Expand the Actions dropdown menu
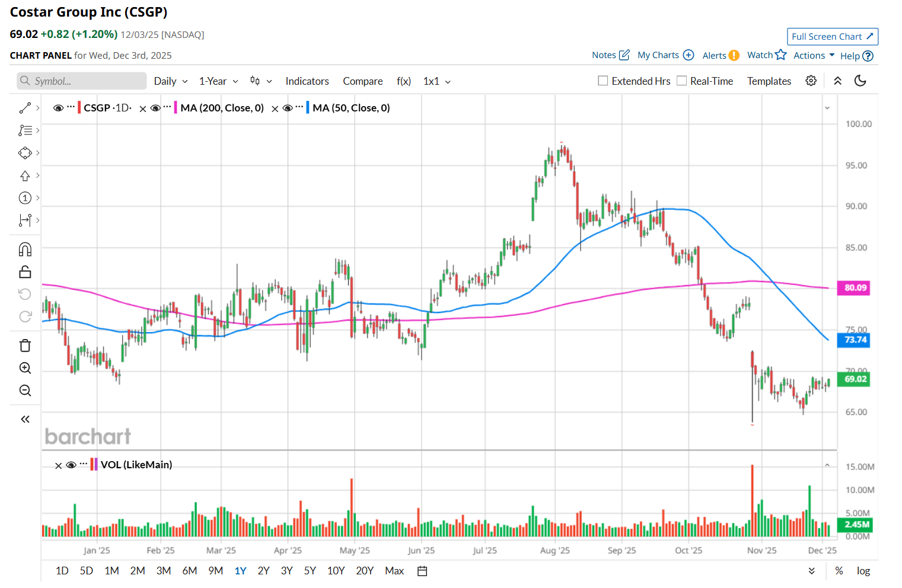 814,55
